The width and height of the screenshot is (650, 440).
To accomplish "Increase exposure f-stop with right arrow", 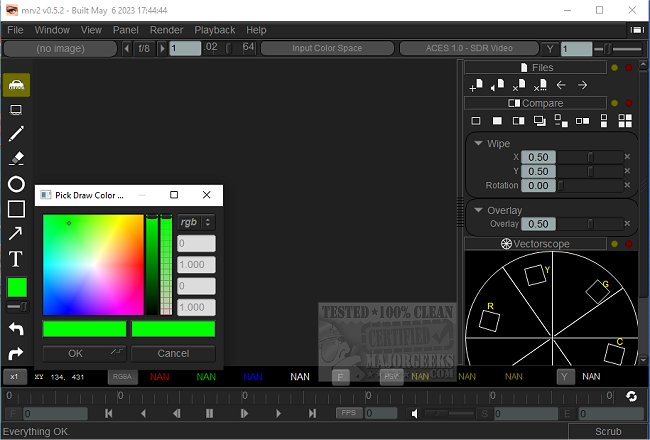I will tap(162, 49).
